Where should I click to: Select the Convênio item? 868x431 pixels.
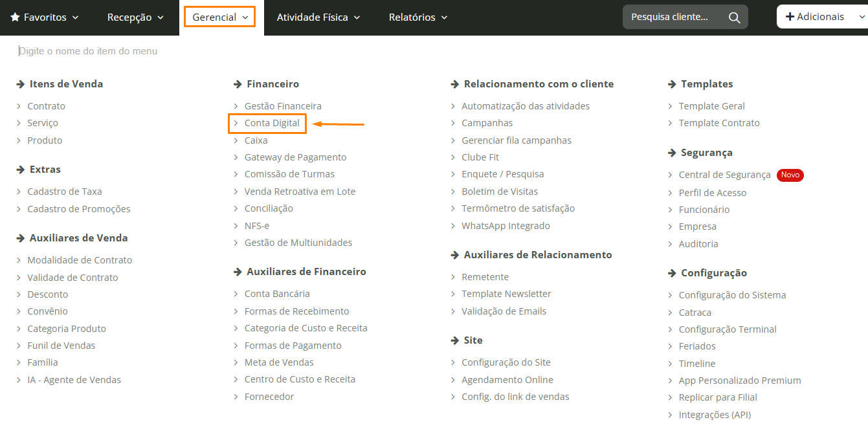coord(47,311)
